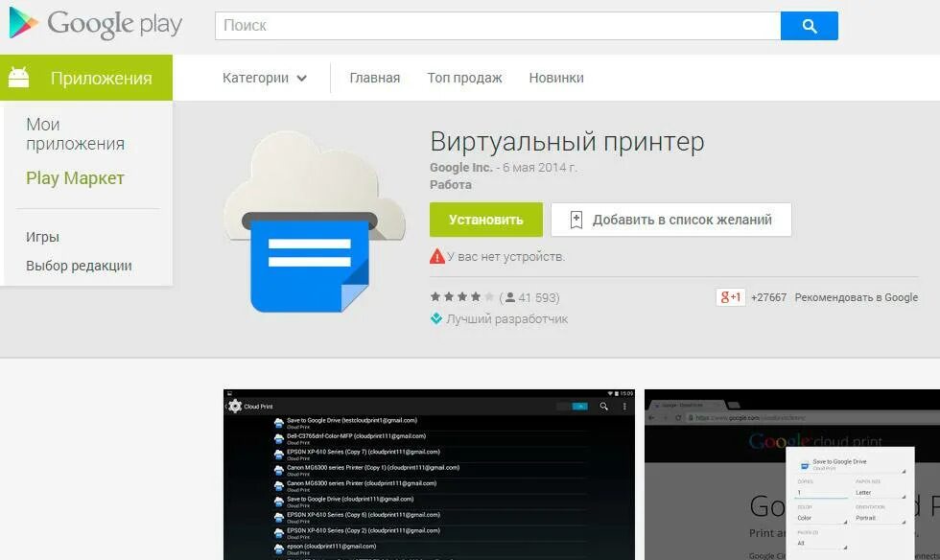Click the +27667 recommendation count
Image resolution: width=940 pixels, height=560 pixels.
tap(768, 297)
